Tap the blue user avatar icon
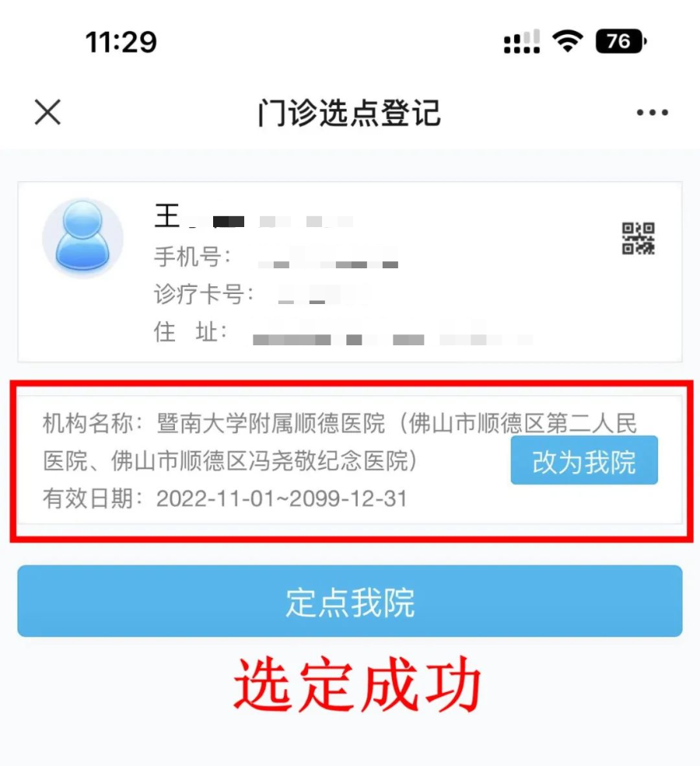Viewport: 700px width, 766px height. coord(82,238)
